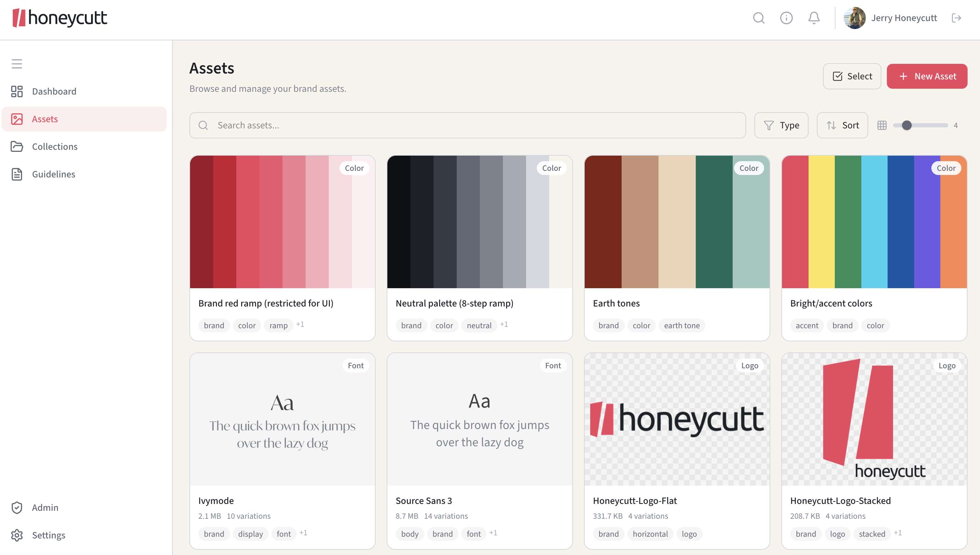Click the display tag on Ivymode
Image resolution: width=980 pixels, height=555 pixels.
250,534
